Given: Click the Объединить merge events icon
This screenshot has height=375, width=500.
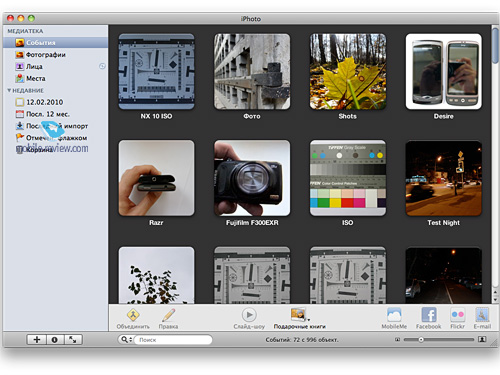Looking at the screenshot, I should pos(133,315).
